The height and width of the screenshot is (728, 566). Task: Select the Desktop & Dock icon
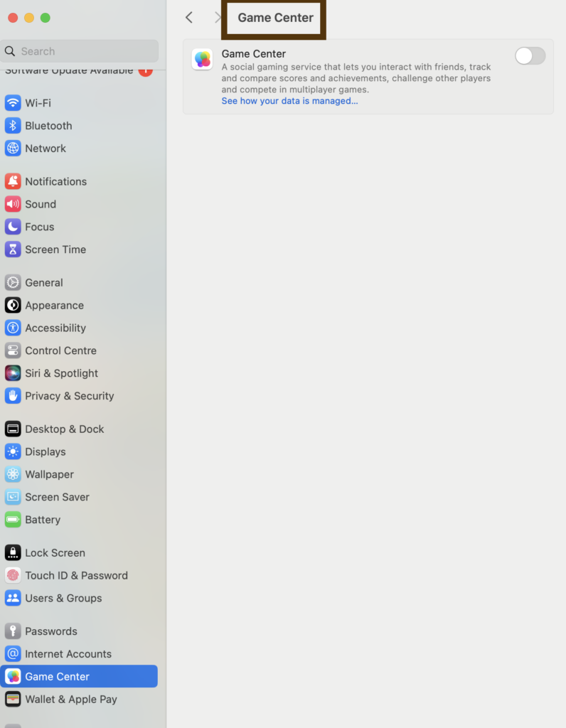point(13,429)
